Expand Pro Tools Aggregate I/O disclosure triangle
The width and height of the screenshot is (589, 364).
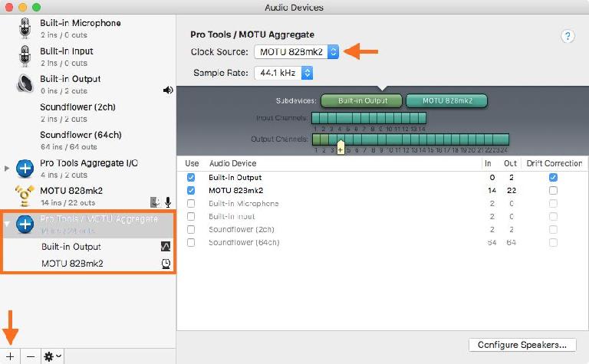pos(7,168)
